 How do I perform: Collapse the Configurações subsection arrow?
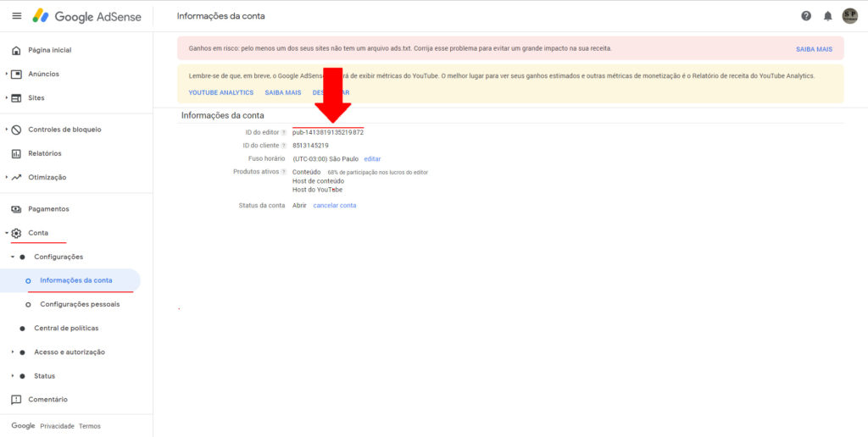click(x=12, y=257)
